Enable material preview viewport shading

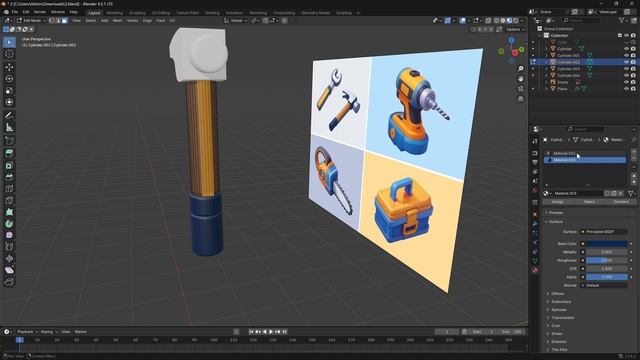coord(509,20)
